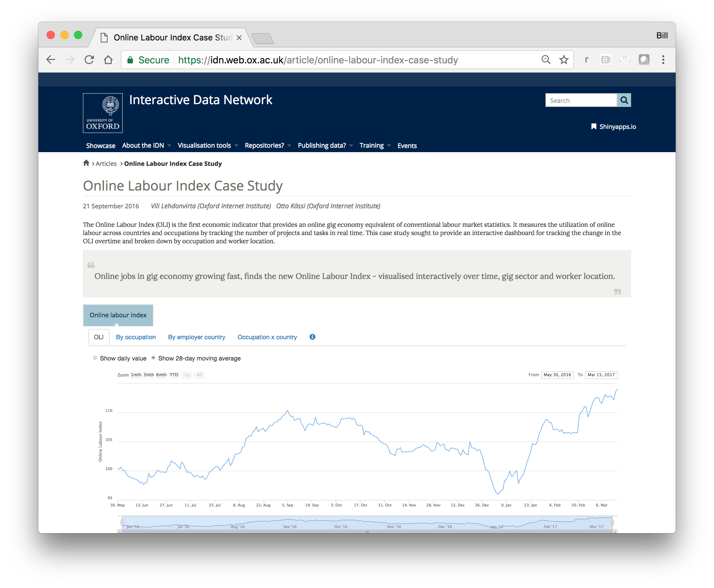Open the Articles breadcrumb link
This screenshot has height=588, width=714.
click(106, 164)
